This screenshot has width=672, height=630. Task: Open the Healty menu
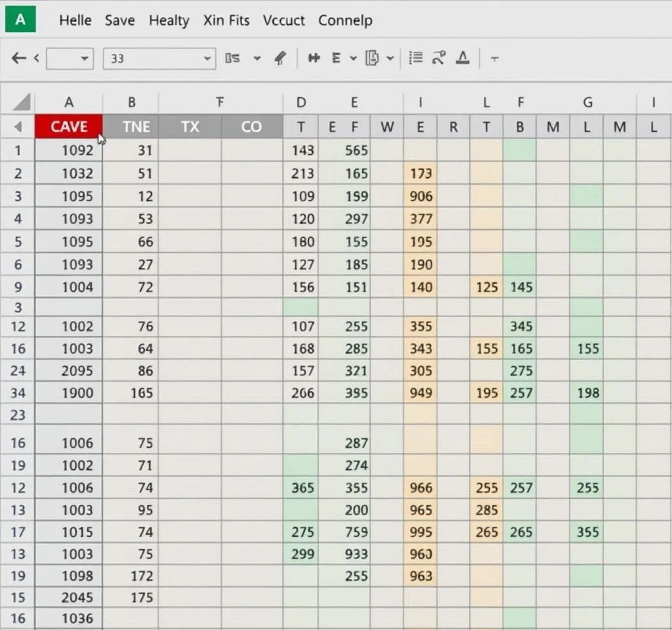coord(169,20)
